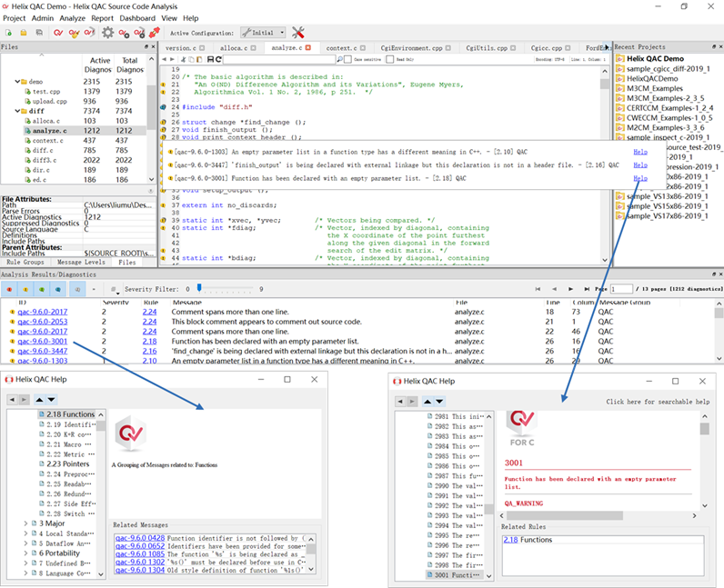Switch to the Message Levels tab
724x588 pixels.
81,262
